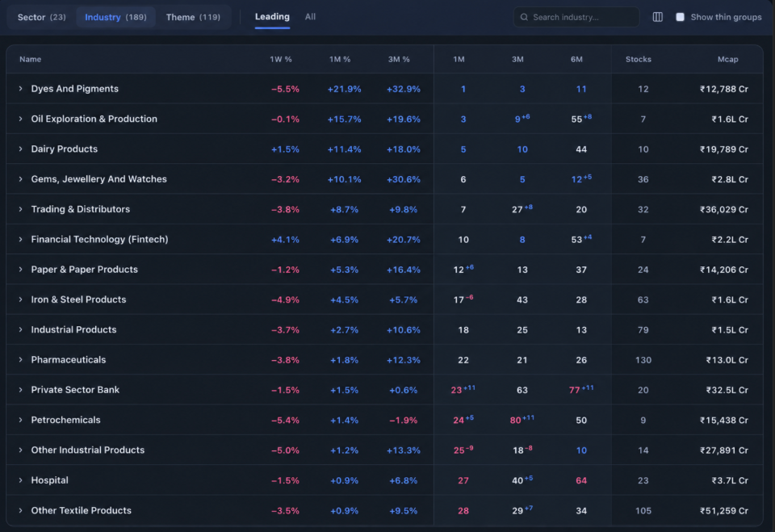Click the ₹32.5L Cr market cap value
The image size is (775, 532).
pyautogui.click(x=727, y=390)
